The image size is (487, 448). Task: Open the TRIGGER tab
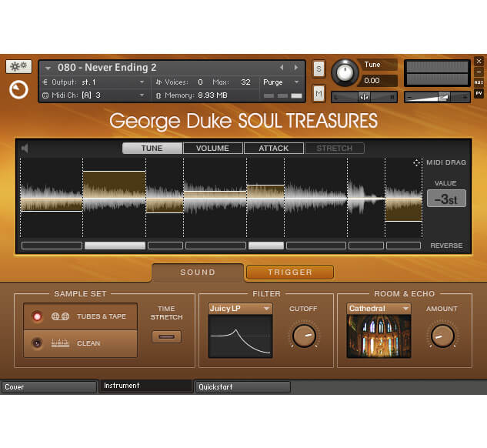pyautogui.click(x=290, y=272)
